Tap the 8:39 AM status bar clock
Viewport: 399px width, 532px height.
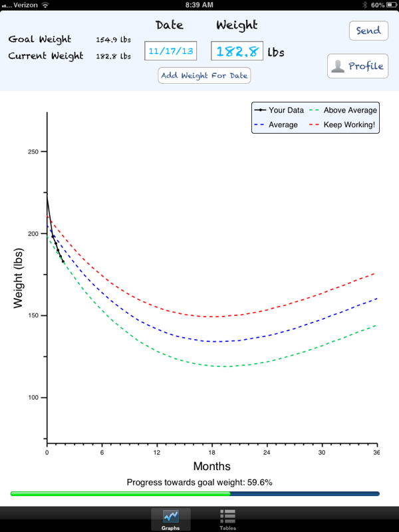coord(199,5)
